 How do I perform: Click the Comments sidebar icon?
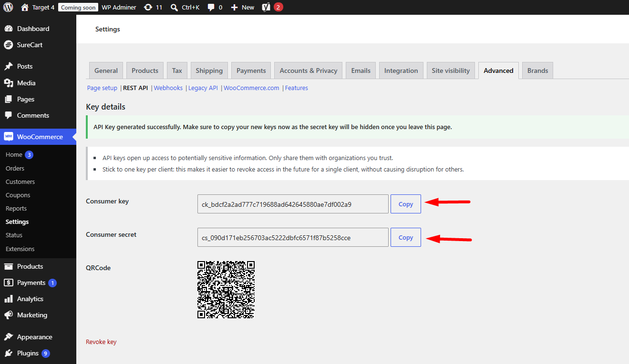[9, 115]
